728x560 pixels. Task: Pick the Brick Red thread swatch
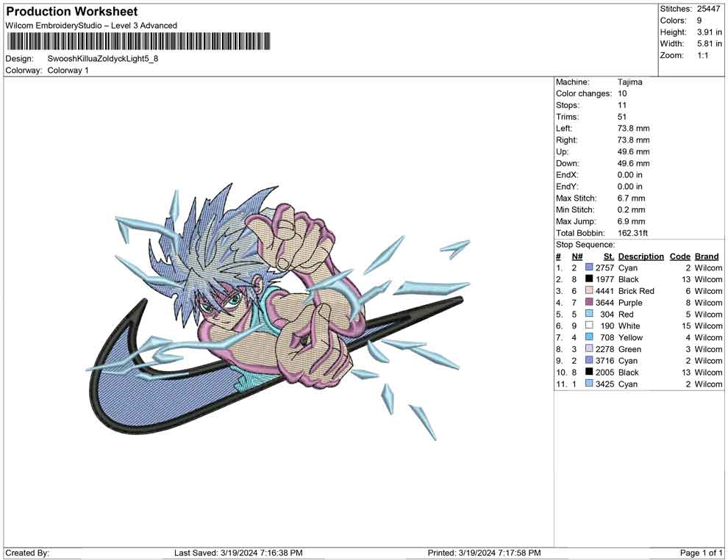589,290
